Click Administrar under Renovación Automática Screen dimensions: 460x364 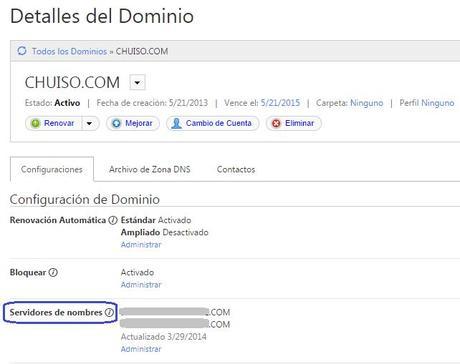(141, 245)
